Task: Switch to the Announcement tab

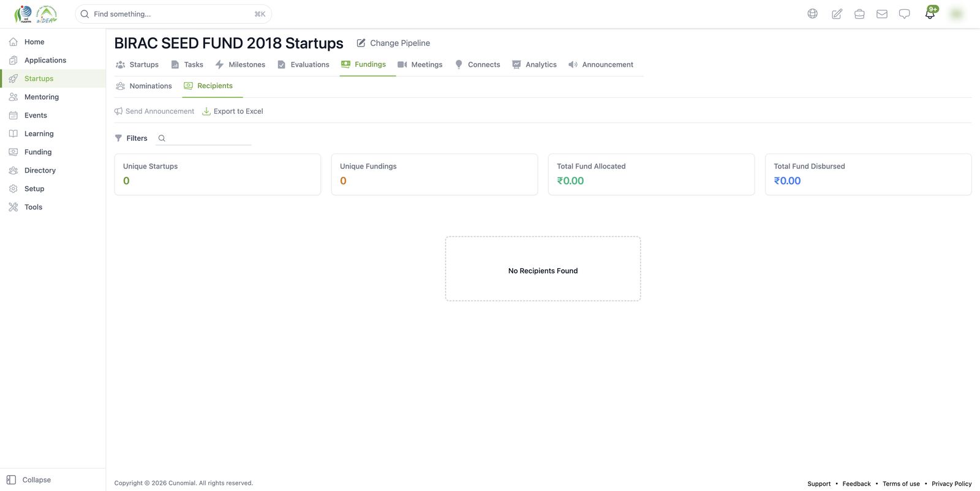Action: (x=601, y=64)
